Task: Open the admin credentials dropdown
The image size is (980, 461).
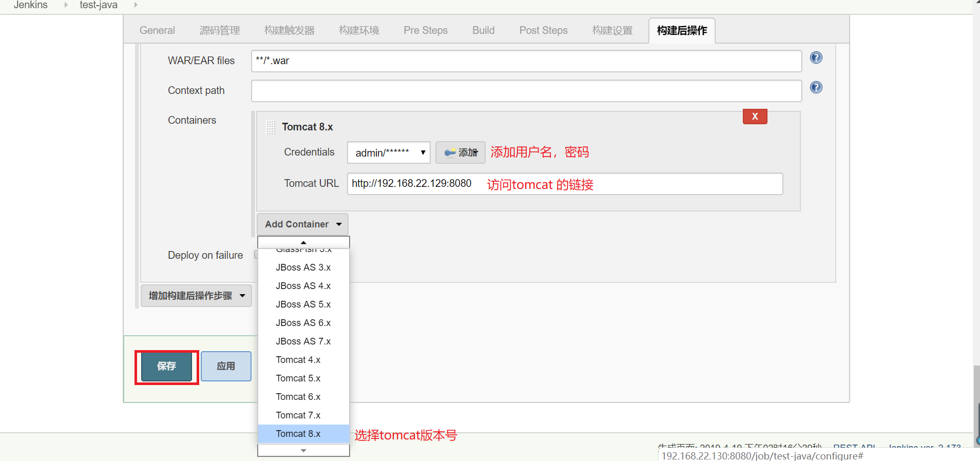Action: (389, 152)
